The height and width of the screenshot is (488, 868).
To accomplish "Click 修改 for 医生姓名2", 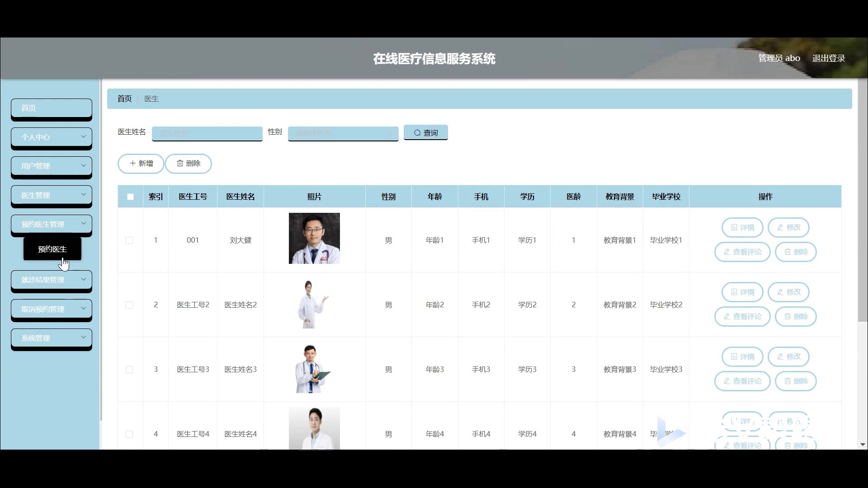I will pyautogui.click(x=788, y=292).
